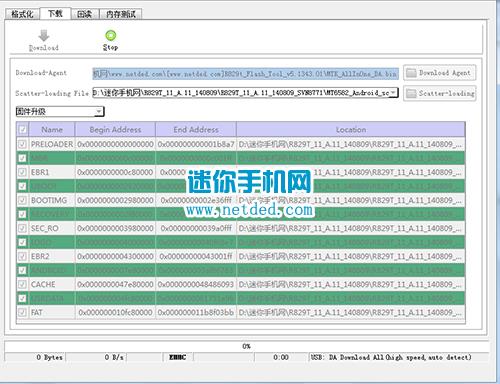
Task: Toggle the EBR2 row checkbox
Action: pyautogui.click(x=22, y=256)
